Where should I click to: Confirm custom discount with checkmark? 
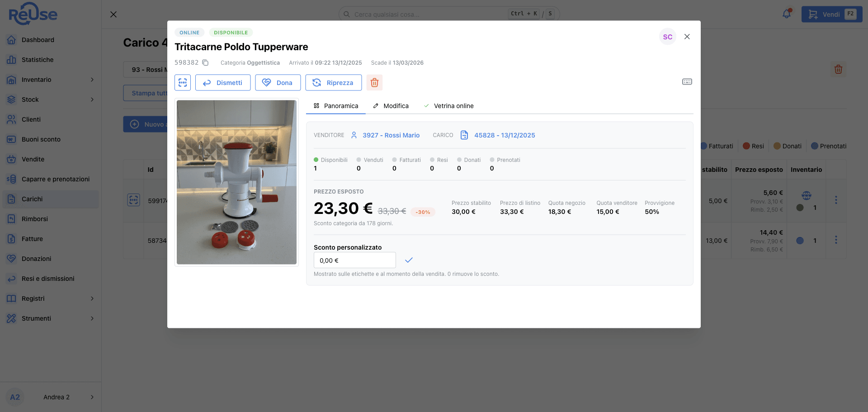coord(409,260)
